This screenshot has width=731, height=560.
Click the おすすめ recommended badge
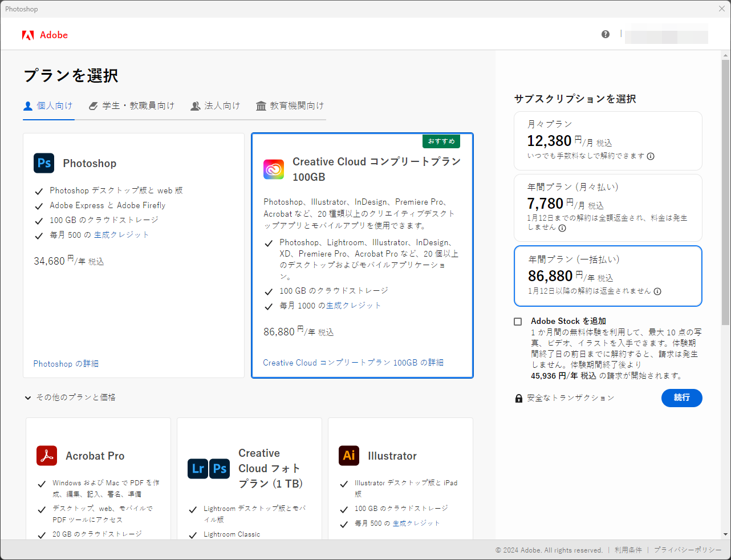coord(441,141)
